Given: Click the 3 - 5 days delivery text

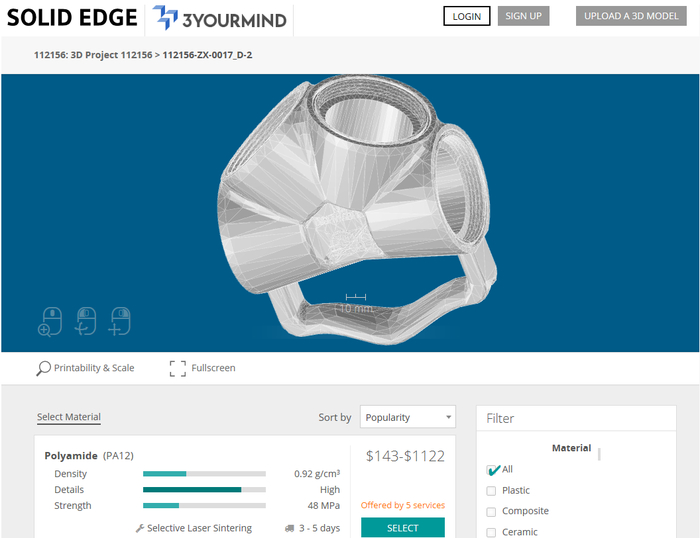Looking at the screenshot, I should pyautogui.click(x=319, y=528).
